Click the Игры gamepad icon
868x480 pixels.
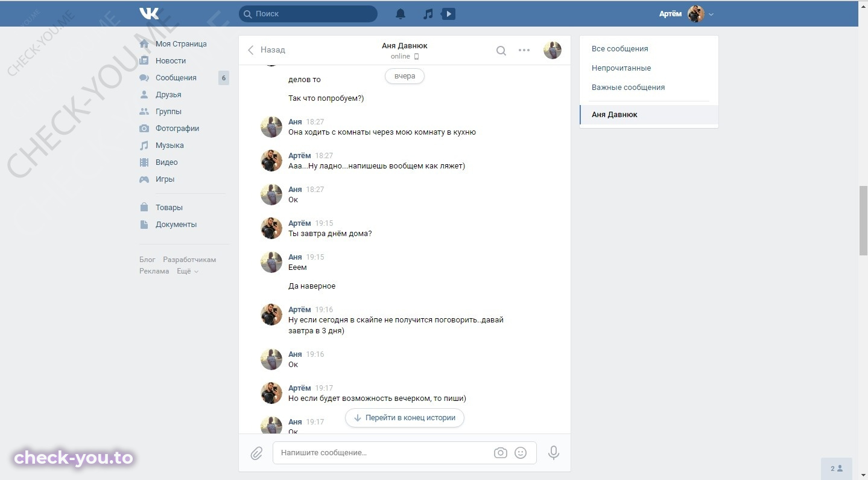144,179
